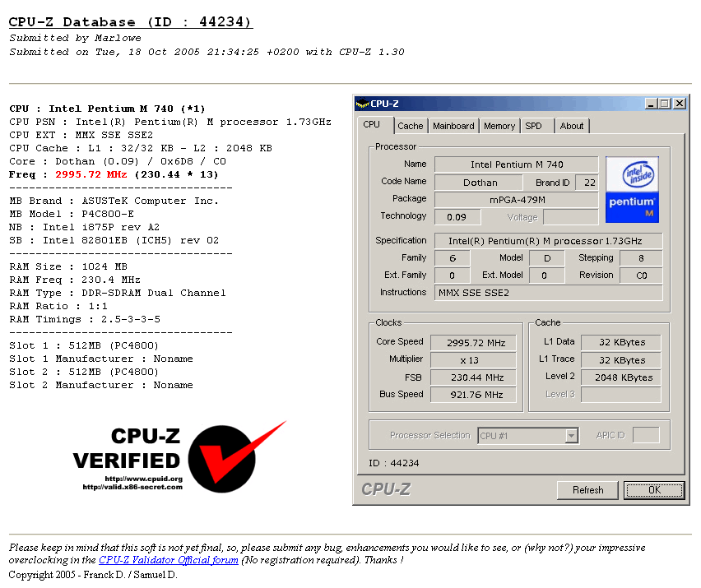This screenshot has height=588, width=701.
Task: Click the 'Slot 1 : 512MB (PC4800)' line
Action: [x=84, y=346]
